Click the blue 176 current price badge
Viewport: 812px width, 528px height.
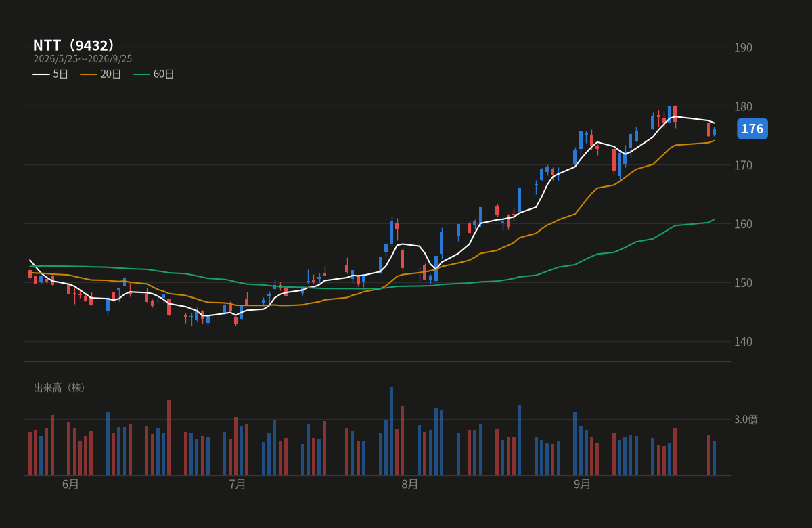tap(752, 129)
